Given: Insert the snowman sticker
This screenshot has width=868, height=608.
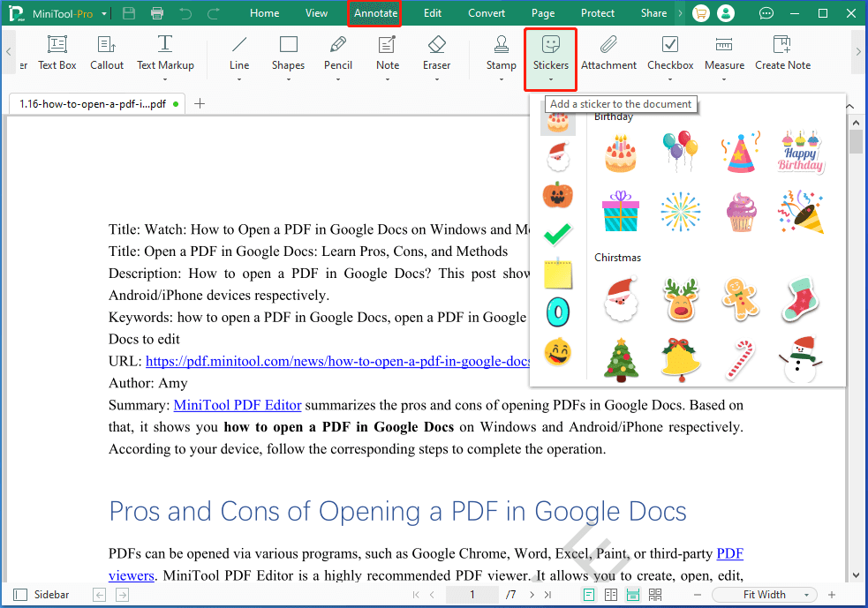Looking at the screenshot, I should pos(801,360).
